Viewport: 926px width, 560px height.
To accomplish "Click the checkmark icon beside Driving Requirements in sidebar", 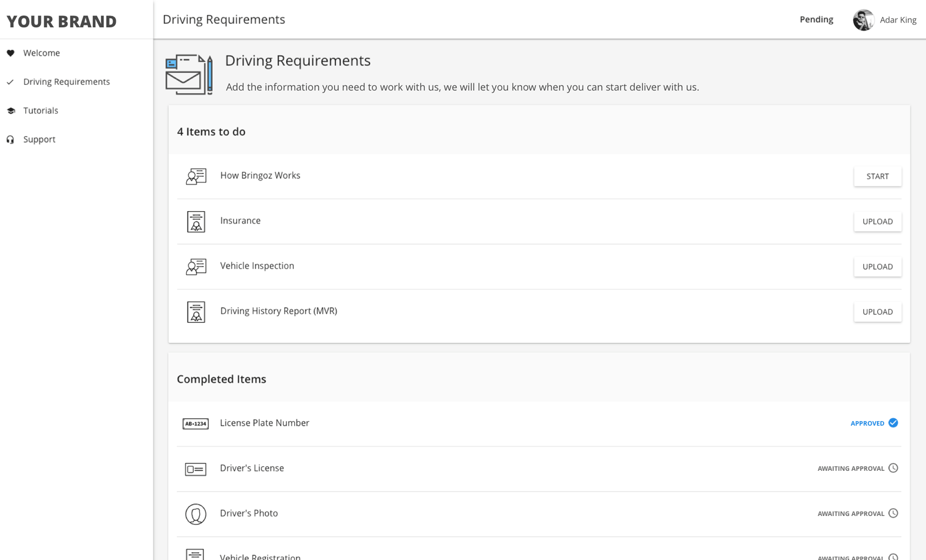I will coord(10,82).
